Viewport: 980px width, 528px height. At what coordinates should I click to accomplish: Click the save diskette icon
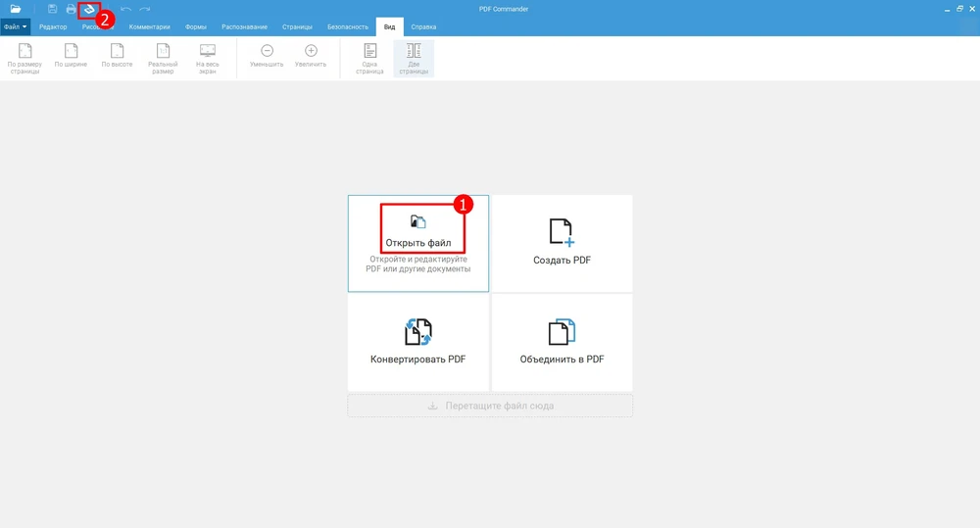(x=53, y=9)
